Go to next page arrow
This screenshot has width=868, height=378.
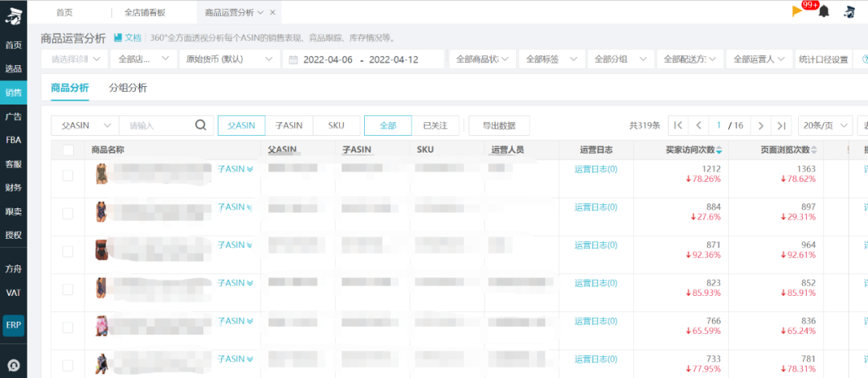pyautogui.click(x=760, y=125)
